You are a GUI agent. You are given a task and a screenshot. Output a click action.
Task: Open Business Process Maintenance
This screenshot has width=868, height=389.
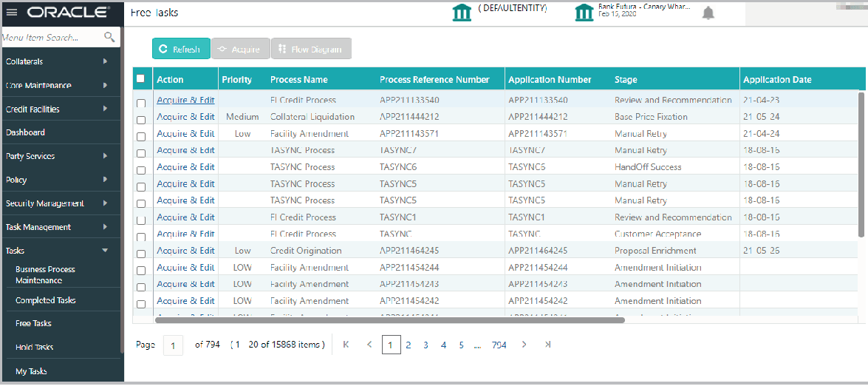[x=45, y=275]
